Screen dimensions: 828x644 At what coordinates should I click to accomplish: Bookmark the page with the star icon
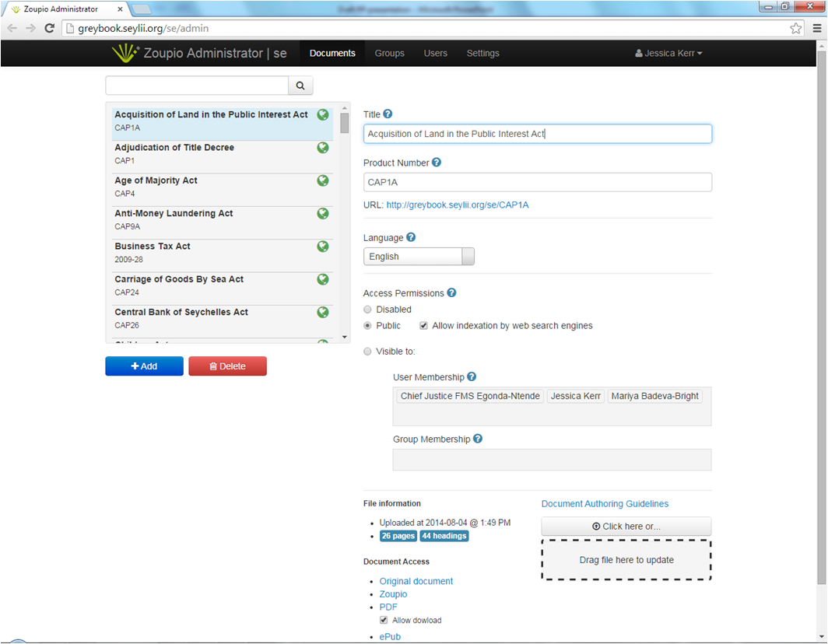coord(796,28)
